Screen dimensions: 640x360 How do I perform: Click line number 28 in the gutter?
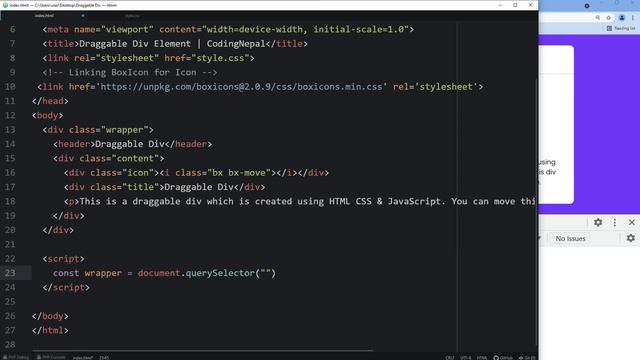coord(10,344)
